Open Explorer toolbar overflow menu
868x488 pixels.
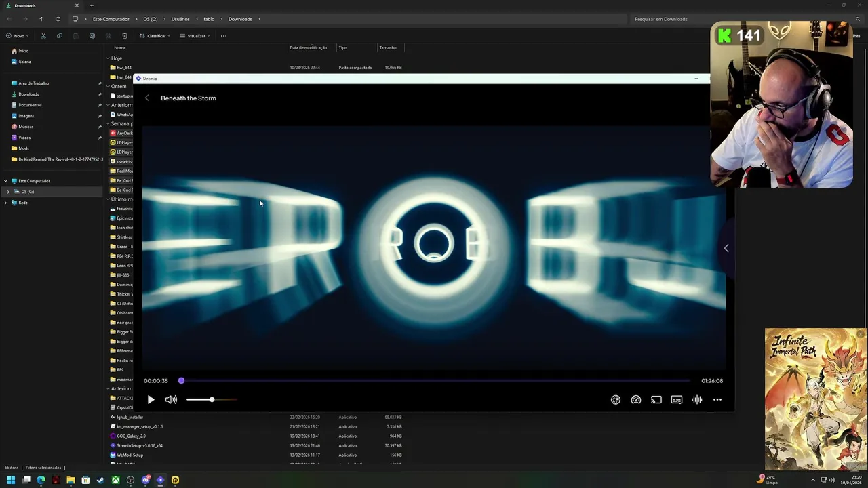point(224,36)
